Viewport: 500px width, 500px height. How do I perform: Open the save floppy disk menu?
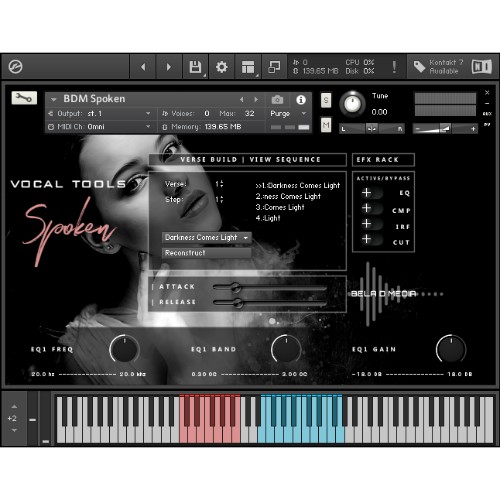195,67
